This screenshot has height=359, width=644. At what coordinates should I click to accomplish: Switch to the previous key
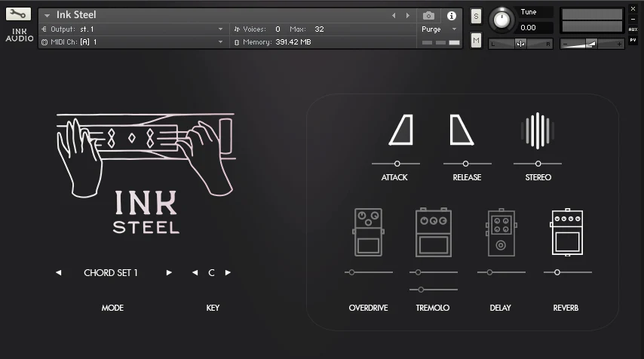[x=195, y=273]
